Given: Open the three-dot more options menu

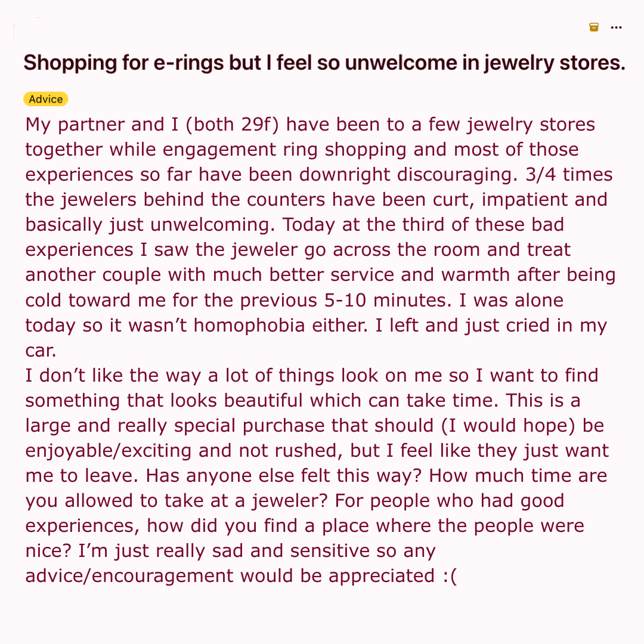Looking at the screenshot, I should pyautogui.click(x=617, y=27).
